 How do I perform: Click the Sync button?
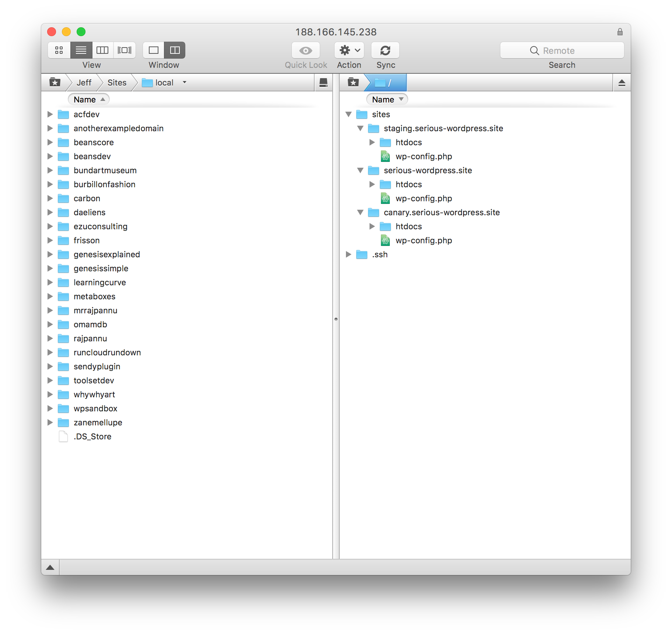(385, 50)
